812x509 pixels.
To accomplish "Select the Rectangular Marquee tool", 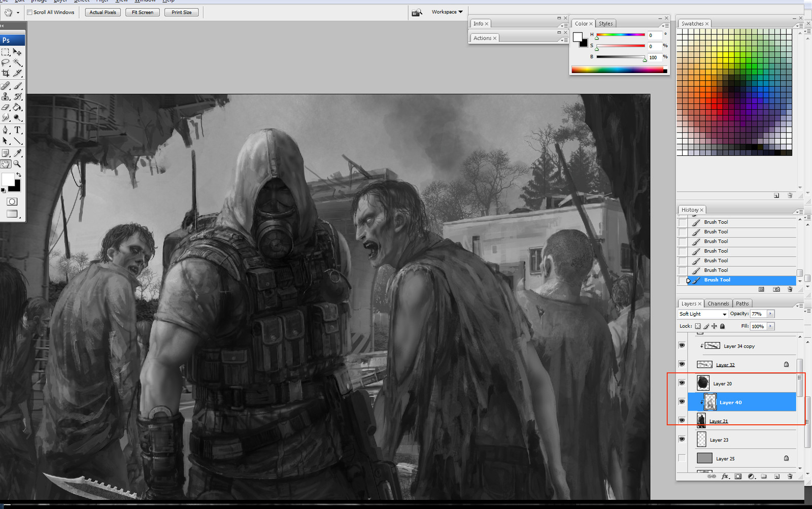I will point(6,52).
